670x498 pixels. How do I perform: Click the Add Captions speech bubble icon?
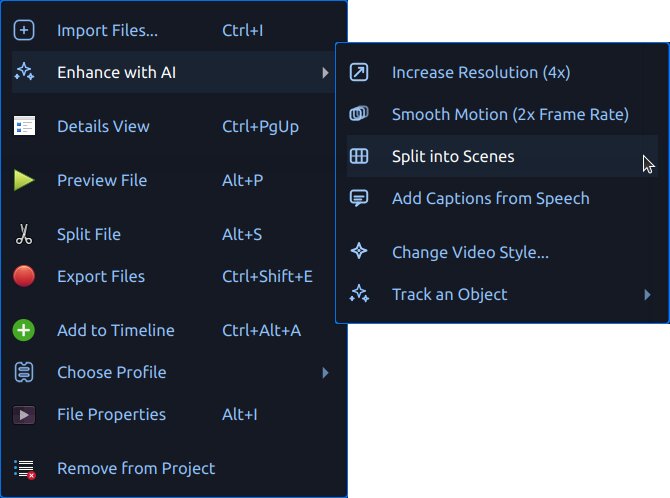click(359, 198)
